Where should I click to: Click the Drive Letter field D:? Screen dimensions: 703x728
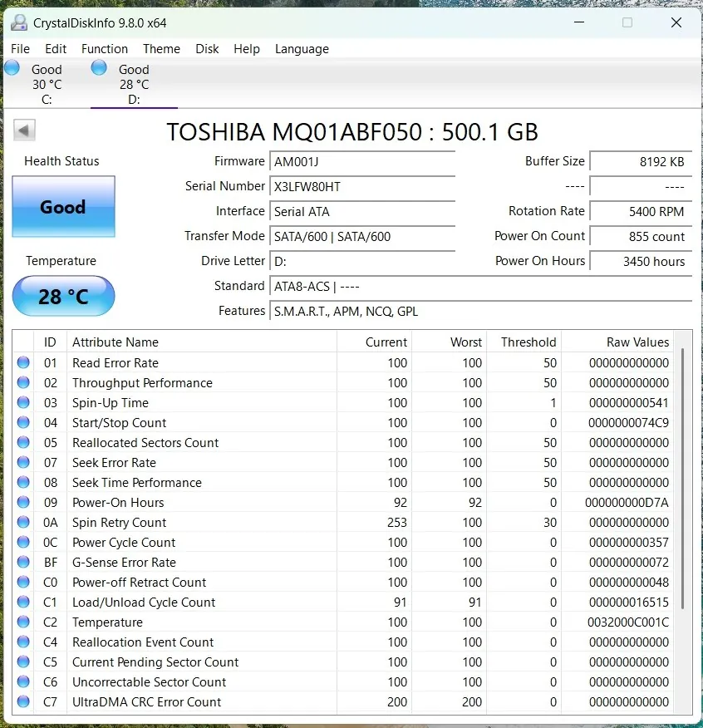point(362,262)
